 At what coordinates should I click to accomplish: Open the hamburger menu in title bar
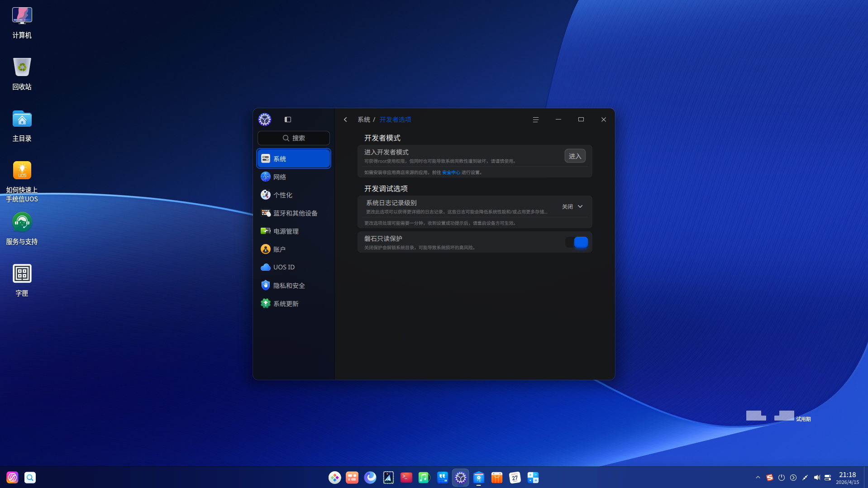click(535, 120)
